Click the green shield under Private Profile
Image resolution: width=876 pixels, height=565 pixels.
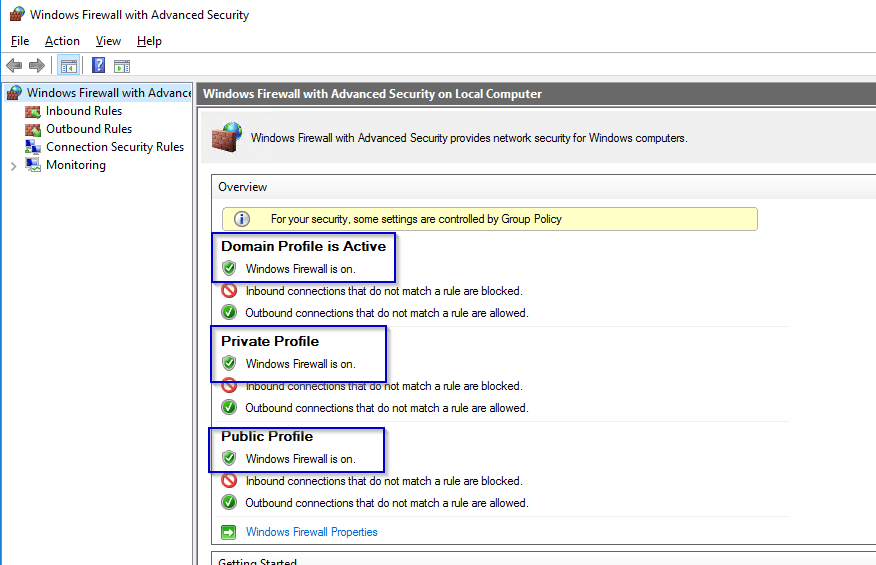click(229, 363)
